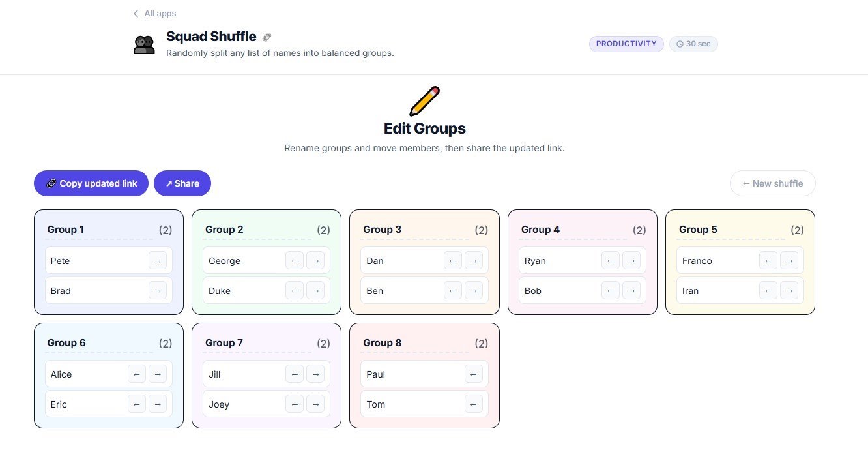This screenshot has width=868, height=463.
Task: Move Brad right to Group 2
Action: pos(157,291)
